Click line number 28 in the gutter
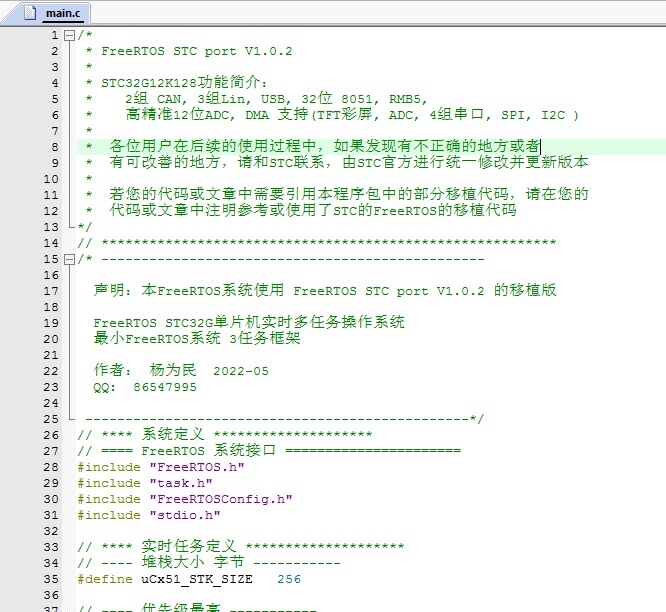The height and width of the screenshot is (612, 666). (x=51, y=467)
